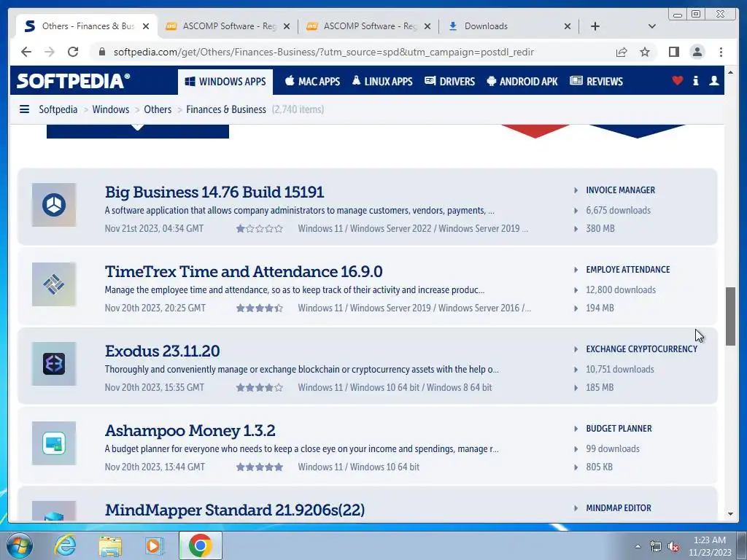The width and height of the screenshot is (747, 560).
Task: Open Ashampoo Money 1.3.2 listing
Action: 190,430
